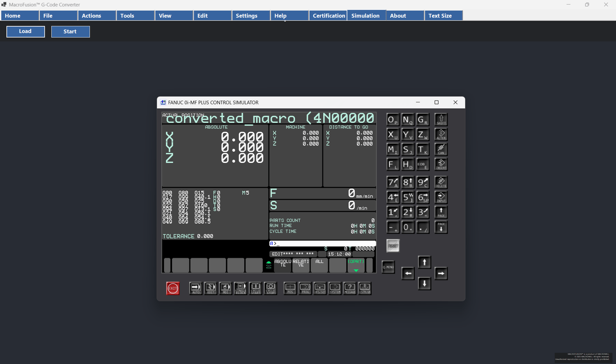616x364 pixels.
Task: Click the (OPRT) soft key
Action: (356, 265)
